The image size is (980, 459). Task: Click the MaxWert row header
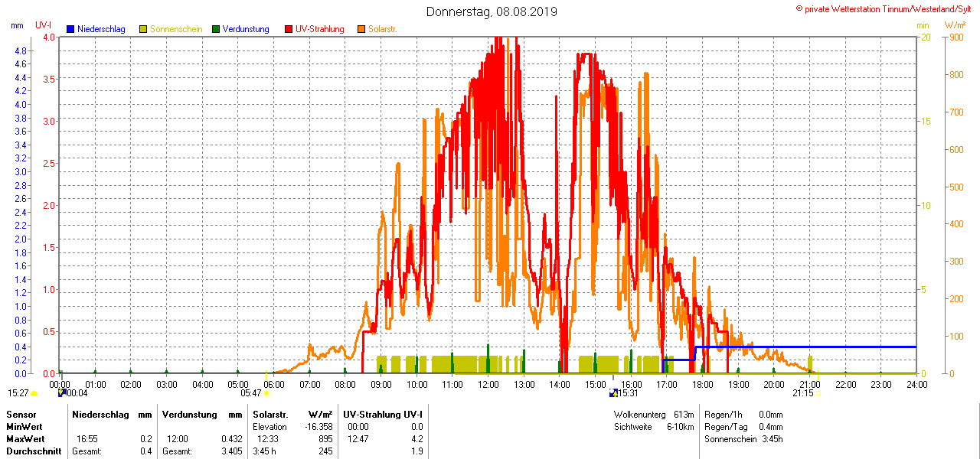(x=25, y=439)
